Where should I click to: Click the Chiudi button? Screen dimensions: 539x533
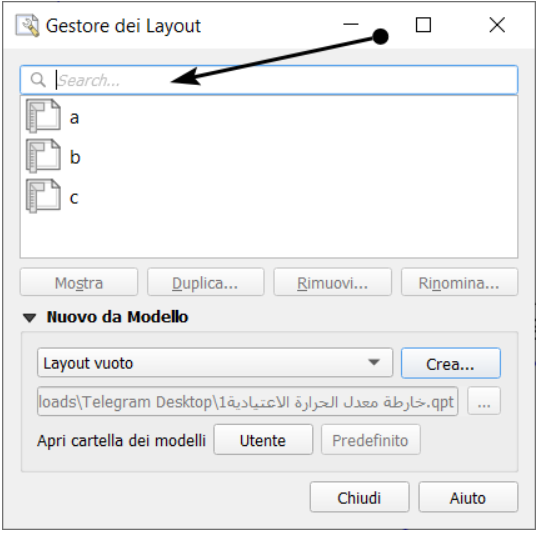coord(359,498)
